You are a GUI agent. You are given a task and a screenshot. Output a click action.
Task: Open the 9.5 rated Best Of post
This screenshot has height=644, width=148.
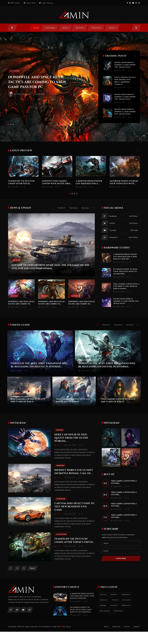coord(124,482)
